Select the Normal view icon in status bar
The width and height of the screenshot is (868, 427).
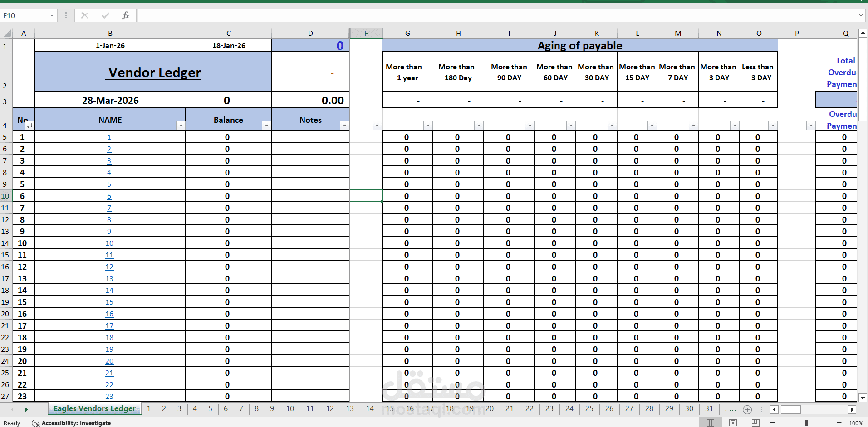pyautogui.click(x=711, y=422)
